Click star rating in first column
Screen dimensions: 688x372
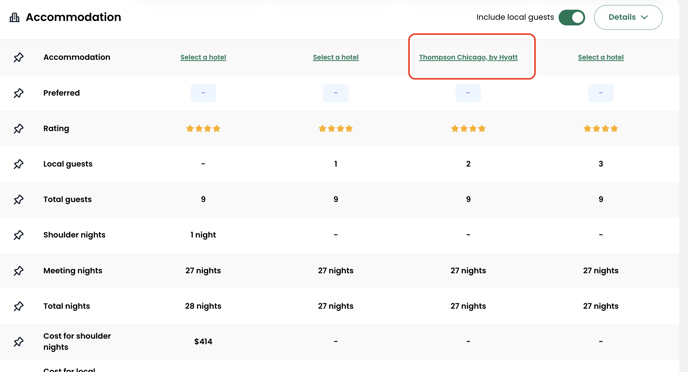[203, 129]
